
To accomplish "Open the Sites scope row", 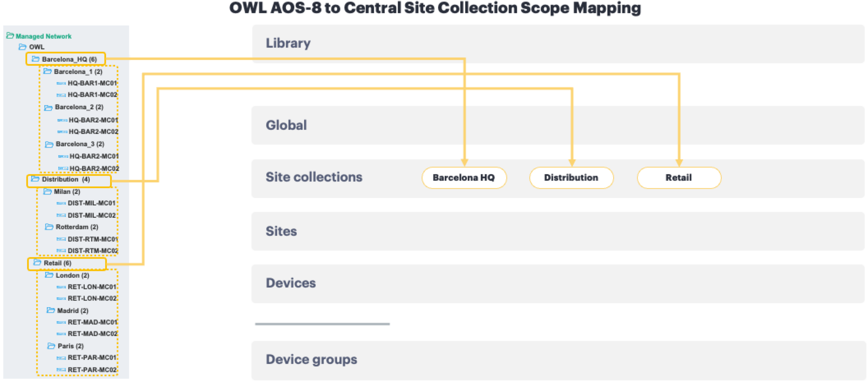I will coord(558,231).
